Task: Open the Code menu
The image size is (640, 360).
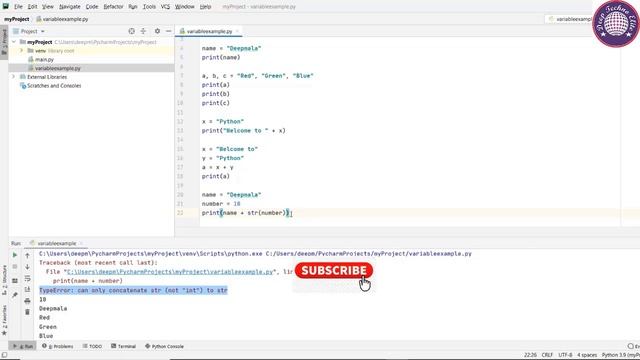Action: 92,7
